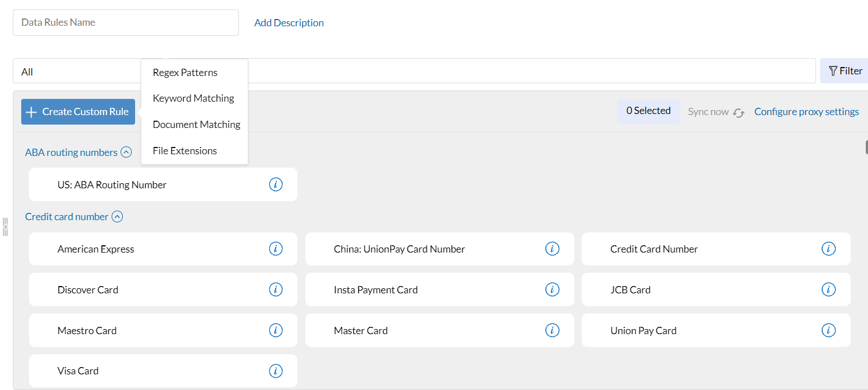Collapse the Credit card number section
The width and height of the screenshot is (868, 390).
pyautogui.click(x=117, y=216)
